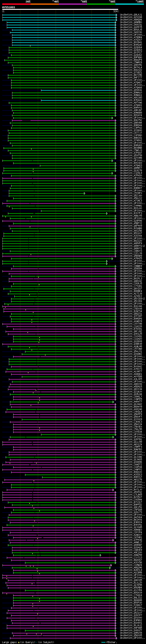Click label UniRef100_Q9AYM1
146x644 pixels.
pos(131,65)
